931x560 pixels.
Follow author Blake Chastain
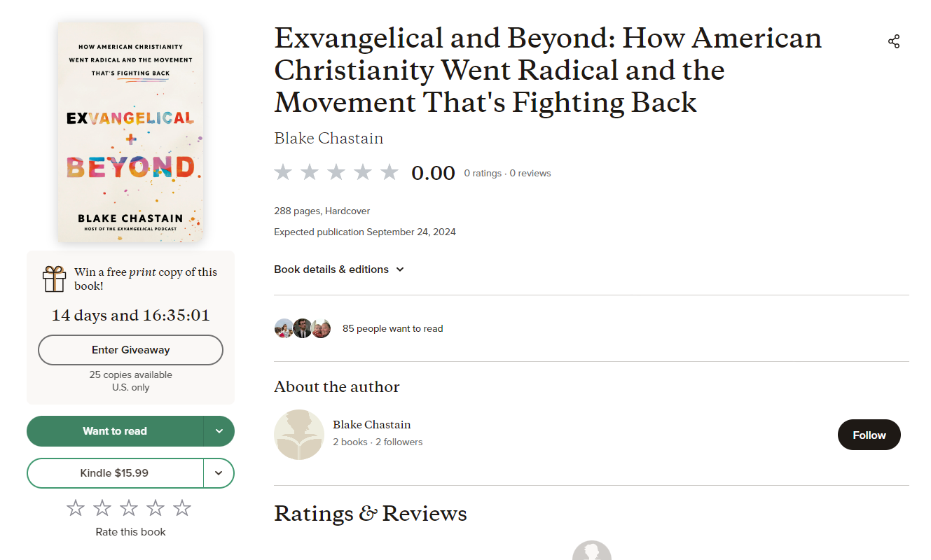(869, 435)
